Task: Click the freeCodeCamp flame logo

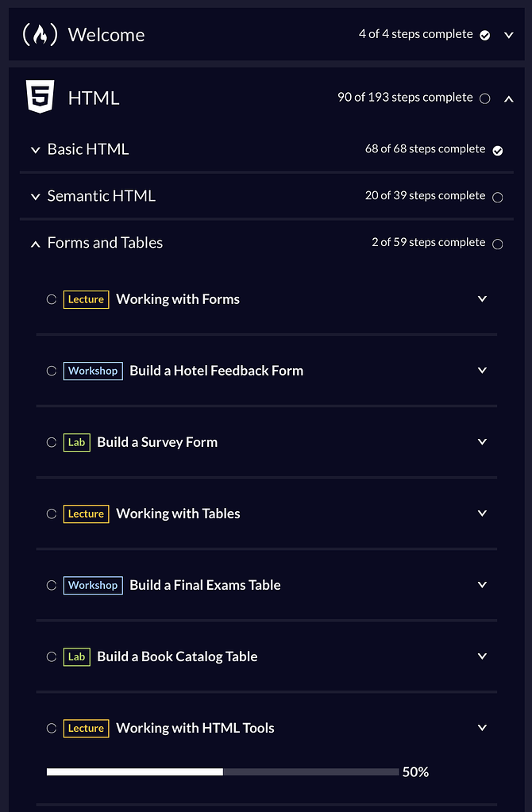Action: (39, 34)
